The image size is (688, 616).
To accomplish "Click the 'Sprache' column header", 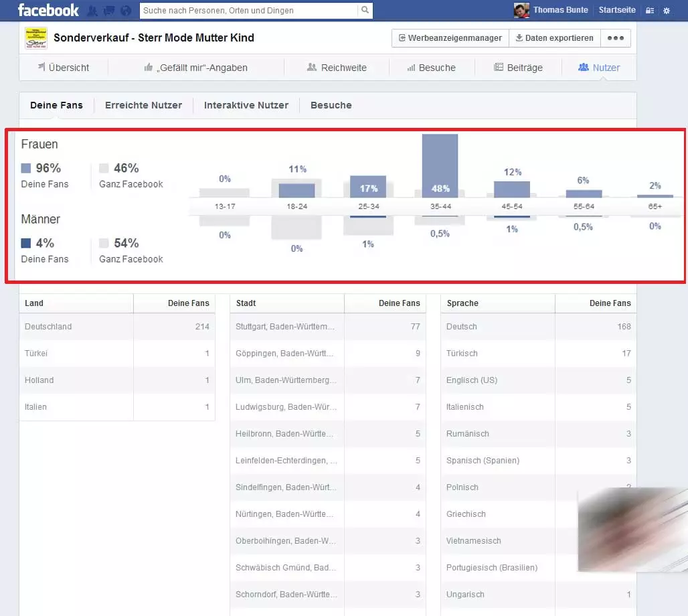I will (x=498, y=303).
